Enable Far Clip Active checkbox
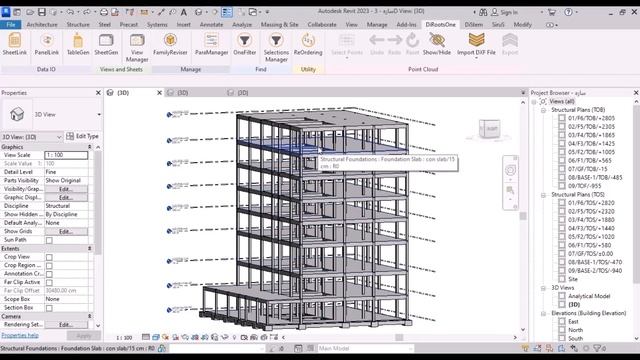This screenshot has width=640, height=360. click(x=49, y=282)
